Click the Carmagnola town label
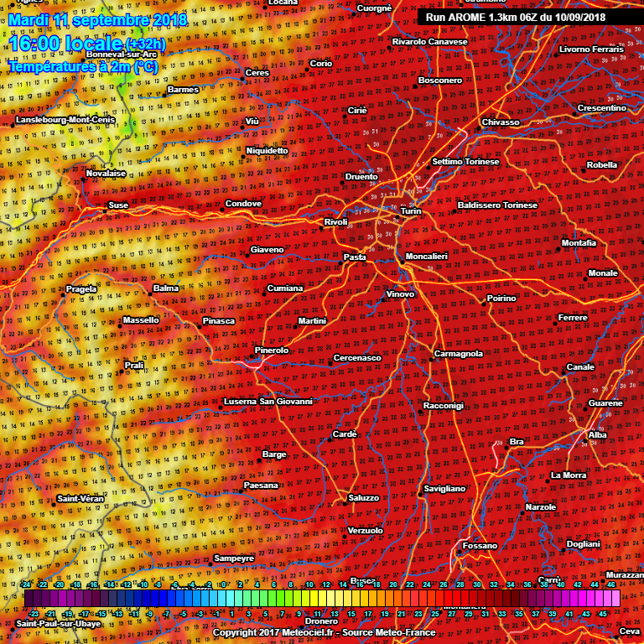 (x=459, y=354)
